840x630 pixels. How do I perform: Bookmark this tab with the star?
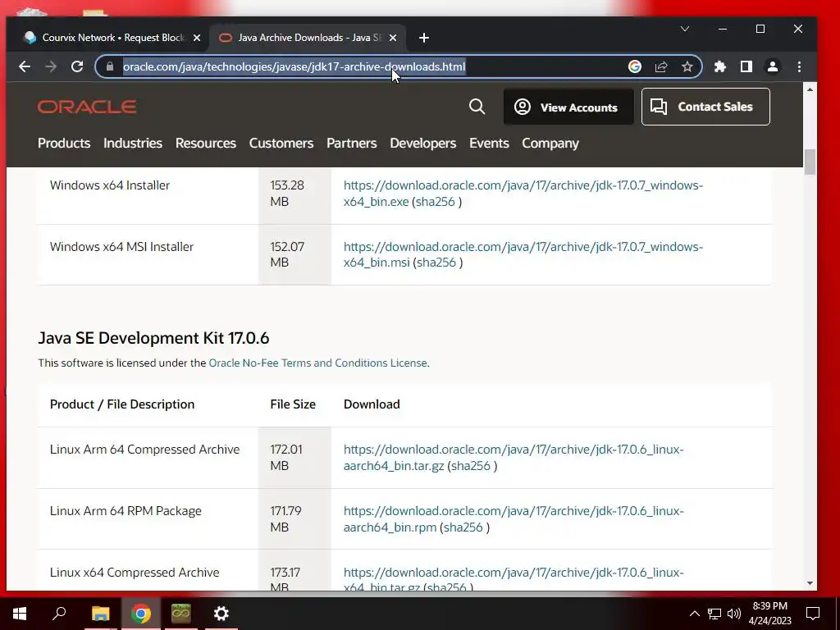[x=687, y=66]
